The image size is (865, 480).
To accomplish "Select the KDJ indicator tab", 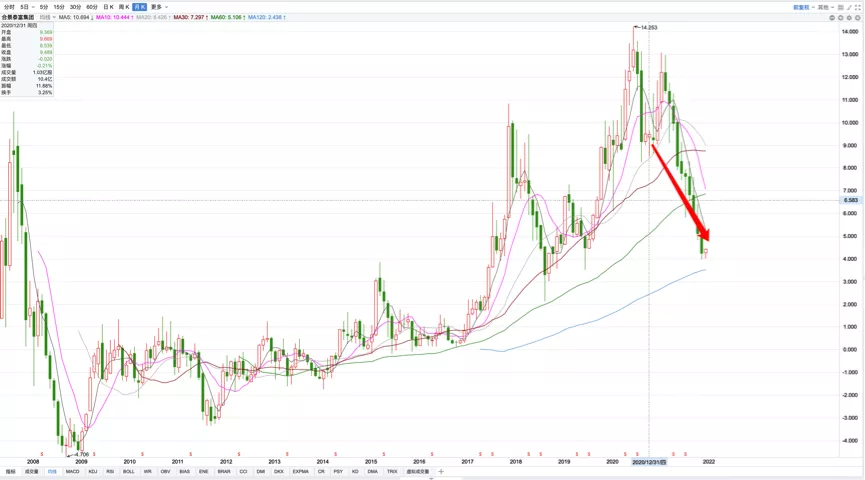I will [x=93, y=472].
